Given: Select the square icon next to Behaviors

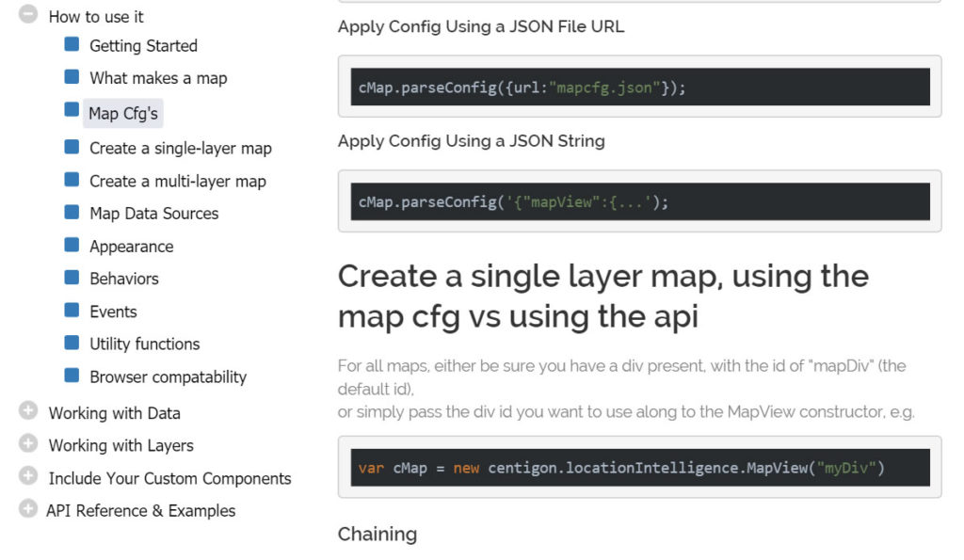Looking at the screenshot, I should click(72, 278).
